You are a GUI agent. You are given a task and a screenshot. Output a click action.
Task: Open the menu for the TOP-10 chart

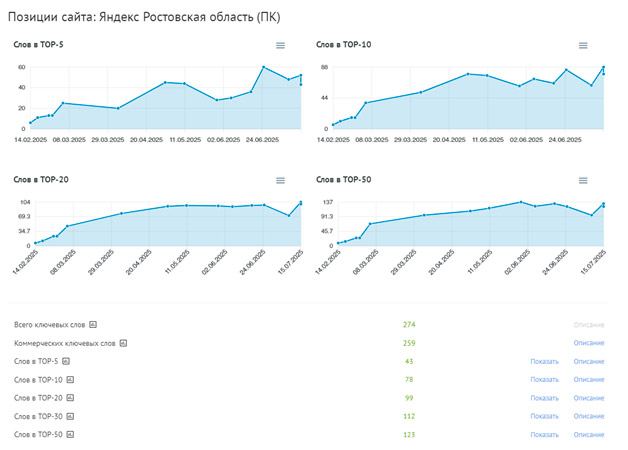click(x=583, y=45)
